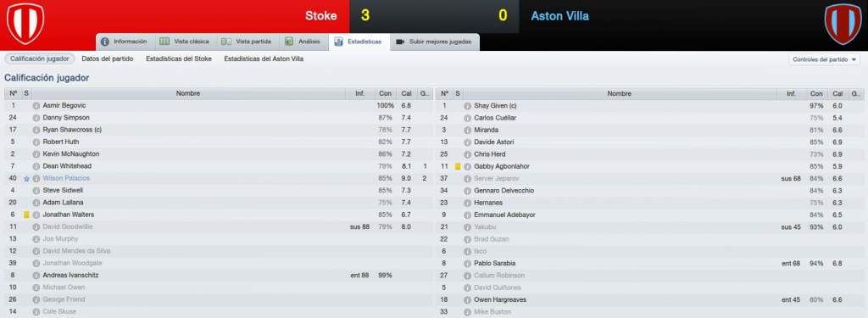Viewport: 868px width, 318px height.
Task: Open info icon next to Emmanuel Adebayor
Action: (x=468, y=215)
